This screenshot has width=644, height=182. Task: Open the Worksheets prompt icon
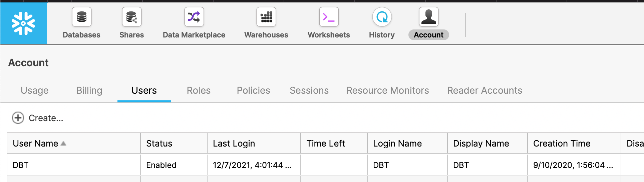(329, 17)
